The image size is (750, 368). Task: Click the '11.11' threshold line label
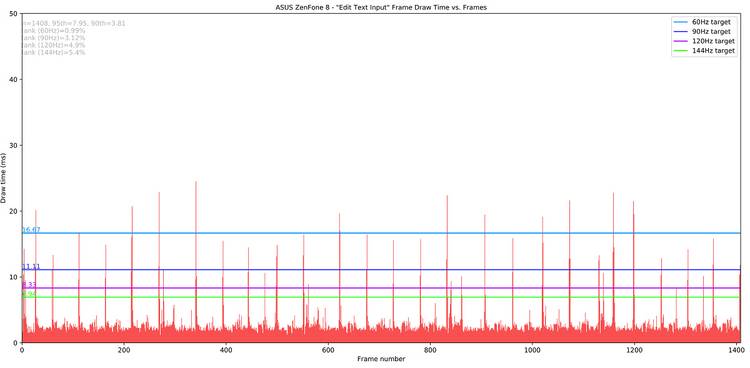pos(31,267)
